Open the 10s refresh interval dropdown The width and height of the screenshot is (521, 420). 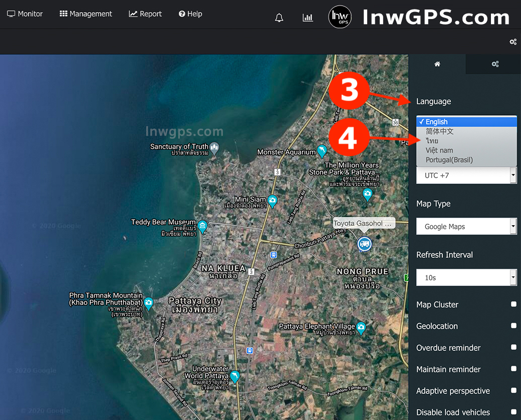click(466, 277)
